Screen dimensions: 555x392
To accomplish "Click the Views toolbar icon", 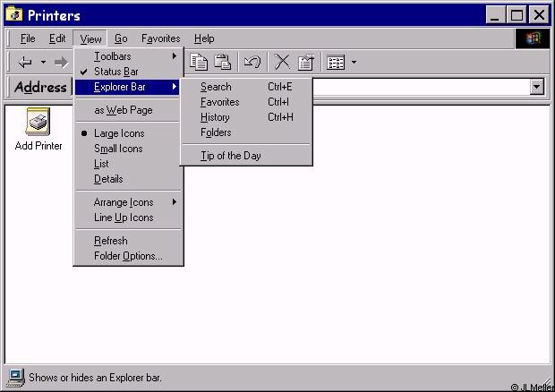I will [336, 63].
